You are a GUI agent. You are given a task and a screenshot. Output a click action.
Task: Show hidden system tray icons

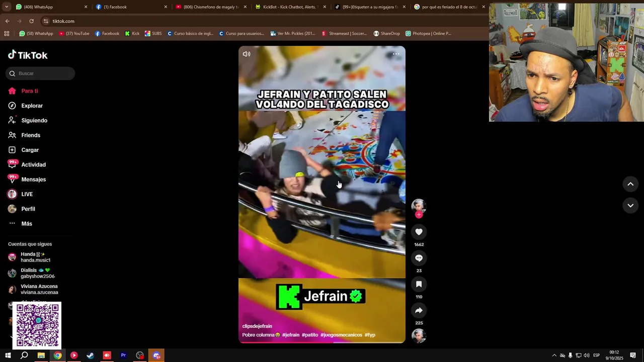(554, 355)
